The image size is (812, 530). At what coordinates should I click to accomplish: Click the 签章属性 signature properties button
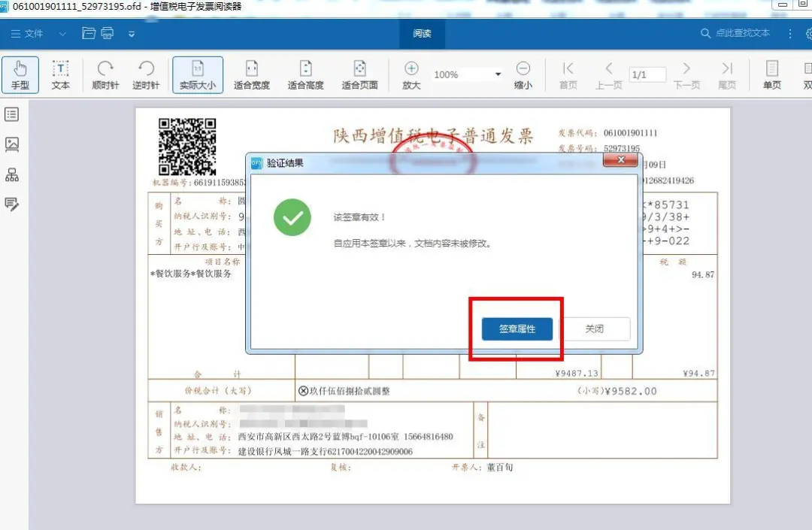[x=516, y=329]
